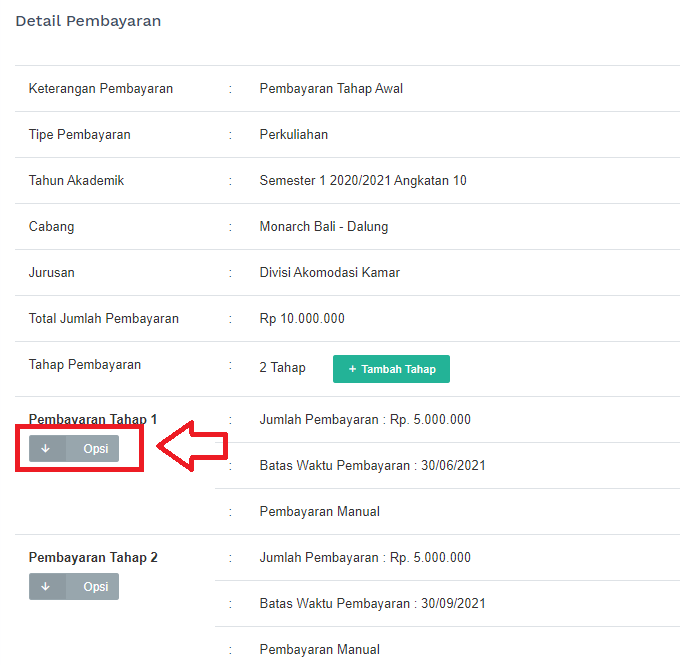Click the Pembayaran Tahap 1 label
The image size is (682, 665).
[x=93, y=420]
